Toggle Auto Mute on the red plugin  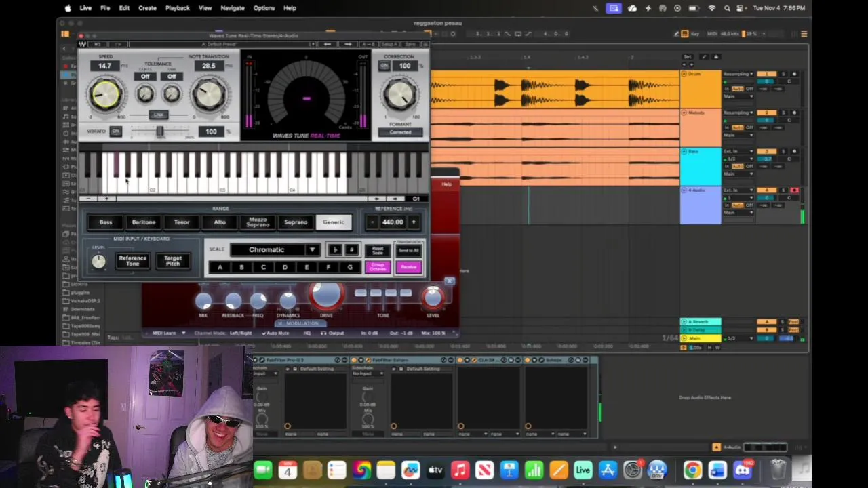tap(275, 333)
